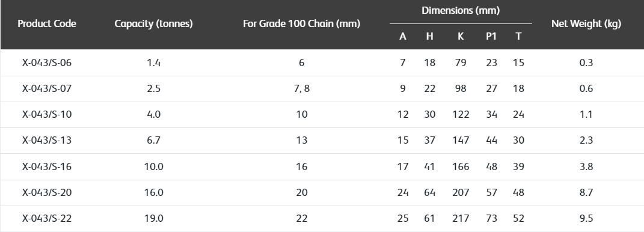Image resolution: width=644 pixels, height=232 pixels.
Task: Select product code X-043/S-07
Action: [x=47, y=89]
